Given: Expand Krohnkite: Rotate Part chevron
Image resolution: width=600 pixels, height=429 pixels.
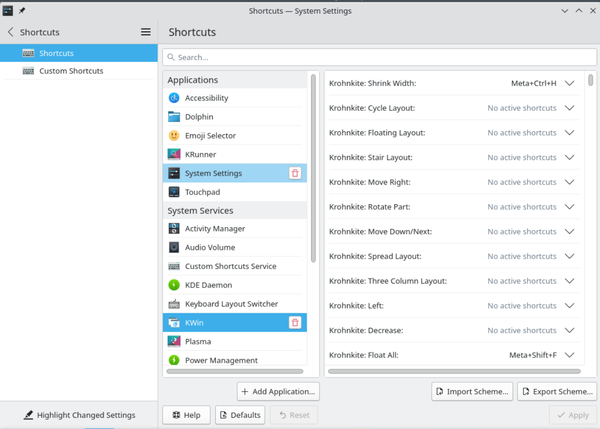Looking at the screenshot, I should pyautogui.click(x=569, y=207).
